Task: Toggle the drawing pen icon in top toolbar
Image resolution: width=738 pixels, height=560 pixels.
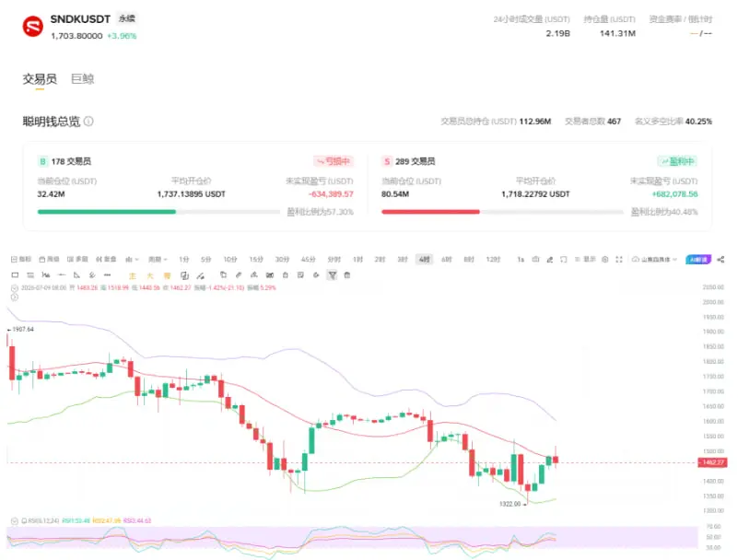Action: (550, 260)
